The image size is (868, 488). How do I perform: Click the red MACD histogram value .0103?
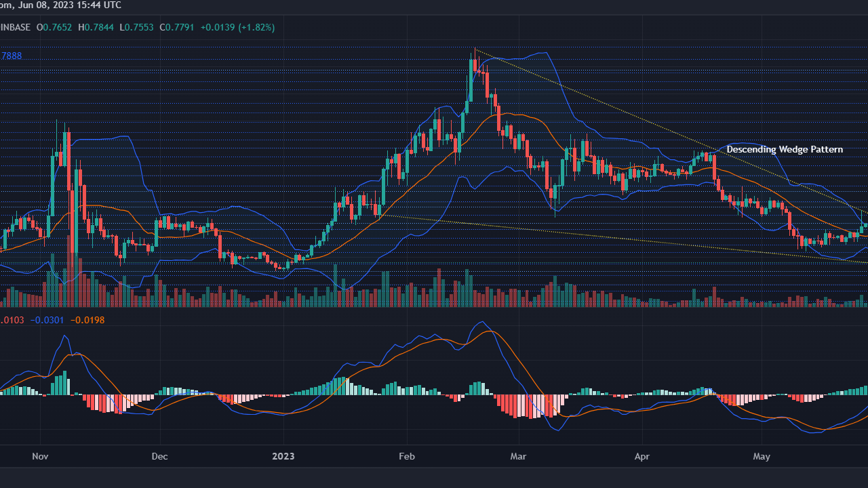tap(12, 319)
